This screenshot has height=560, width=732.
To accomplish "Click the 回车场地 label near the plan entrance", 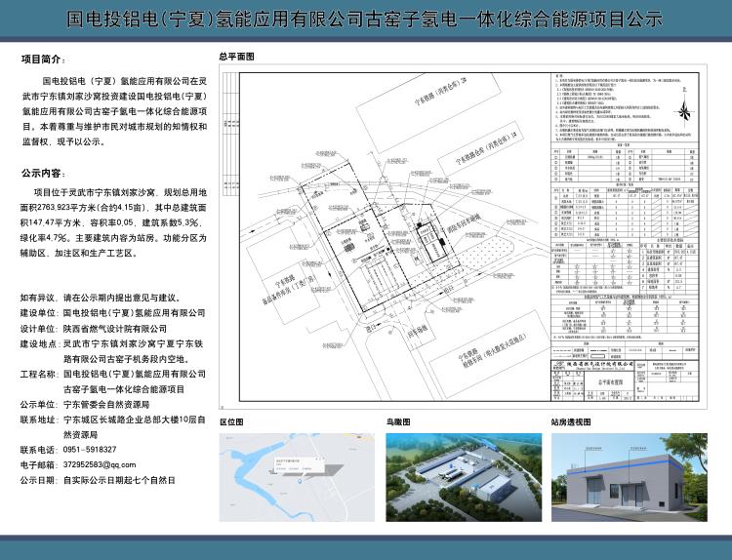I will [x=416, y=330].
